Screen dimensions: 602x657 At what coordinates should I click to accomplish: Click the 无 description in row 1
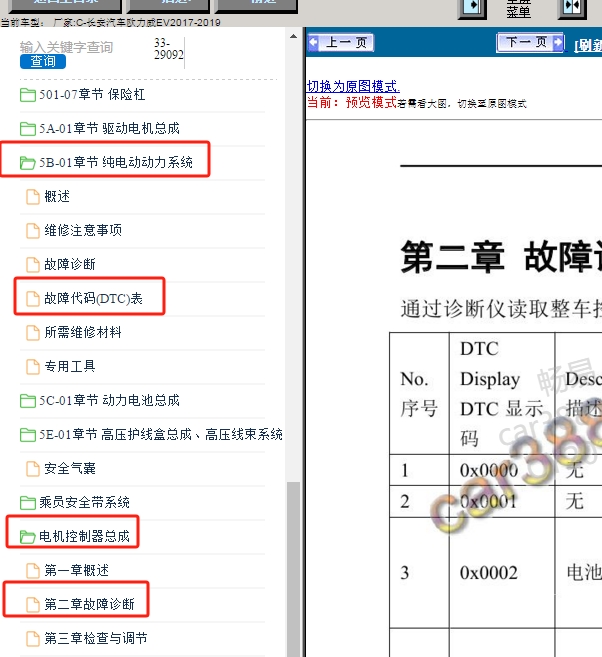574,470
